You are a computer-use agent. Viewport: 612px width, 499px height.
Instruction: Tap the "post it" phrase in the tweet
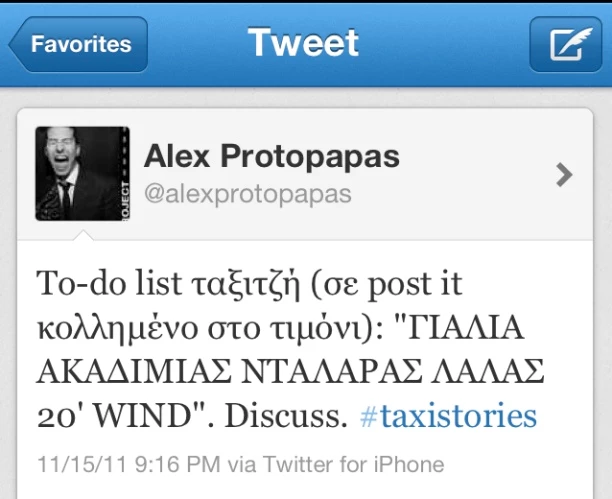pyautogui.click(x=415, y=284)
